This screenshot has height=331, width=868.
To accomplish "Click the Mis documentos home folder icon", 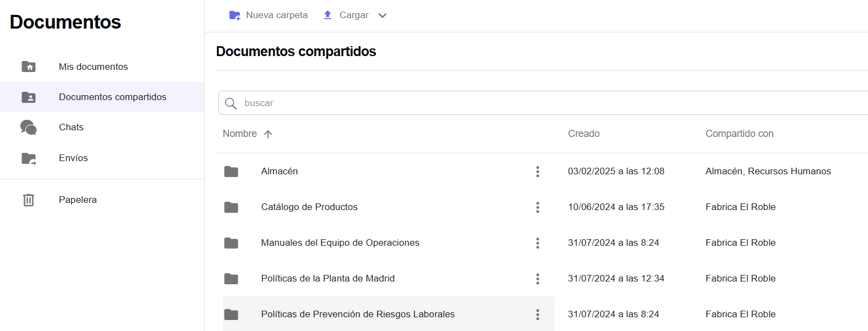I will pyautogui.click(x=29, y=67).
